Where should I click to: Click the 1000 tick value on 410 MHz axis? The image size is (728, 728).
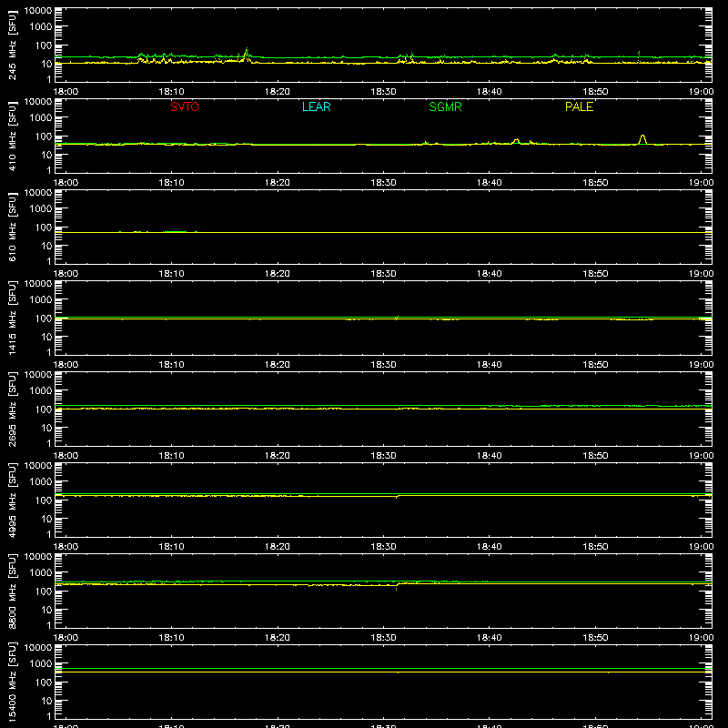tap(41, 118)
